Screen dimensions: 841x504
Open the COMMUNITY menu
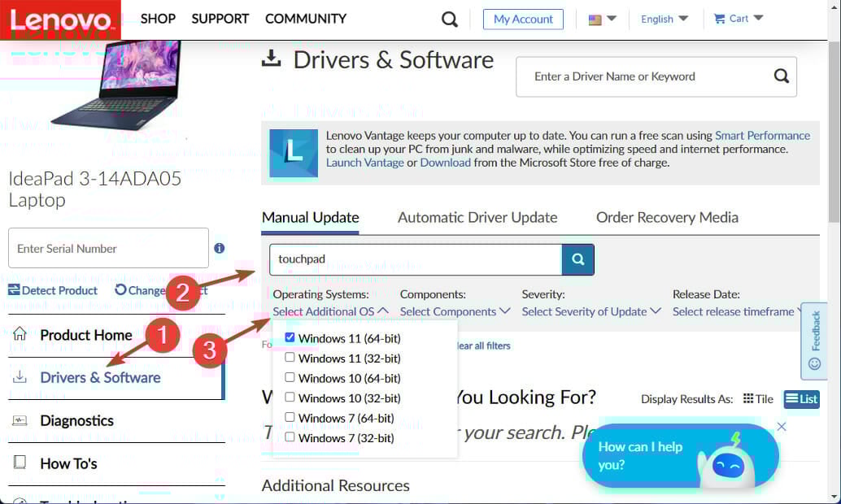point(306,19)
